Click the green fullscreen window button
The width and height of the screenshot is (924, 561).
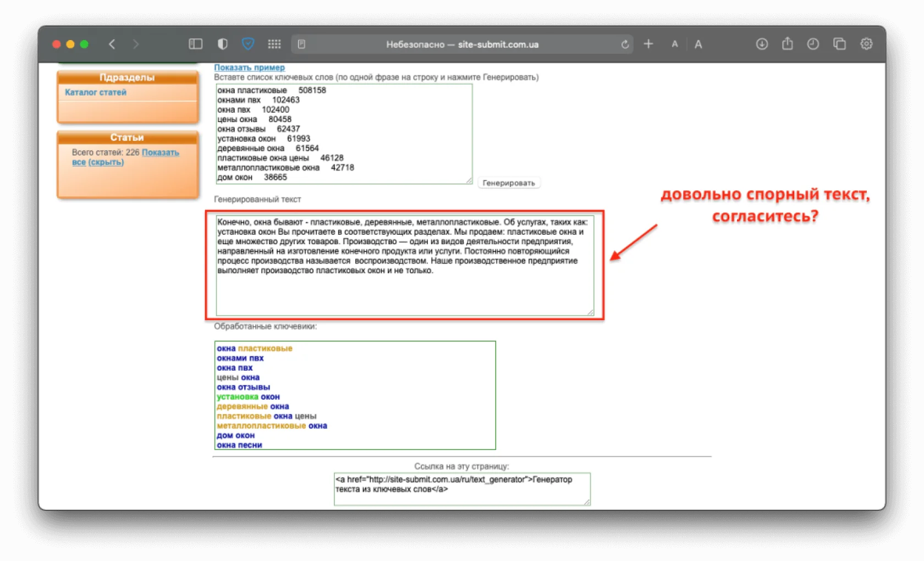pos(84,44)
